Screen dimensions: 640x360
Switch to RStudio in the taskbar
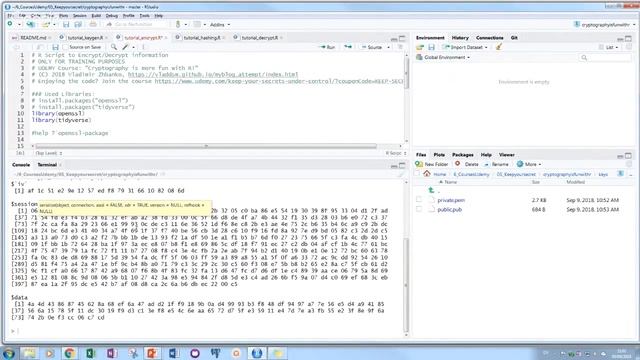[x=257, y=353]
